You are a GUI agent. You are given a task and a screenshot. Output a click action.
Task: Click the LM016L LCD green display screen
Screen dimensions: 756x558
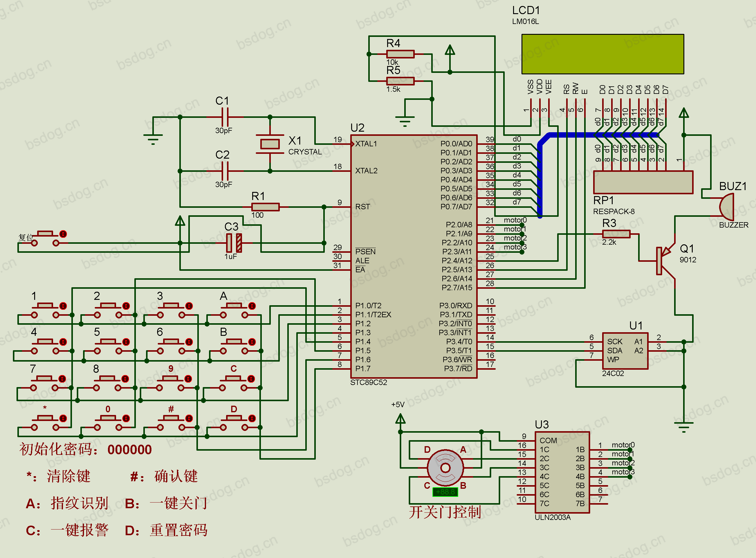603,54
